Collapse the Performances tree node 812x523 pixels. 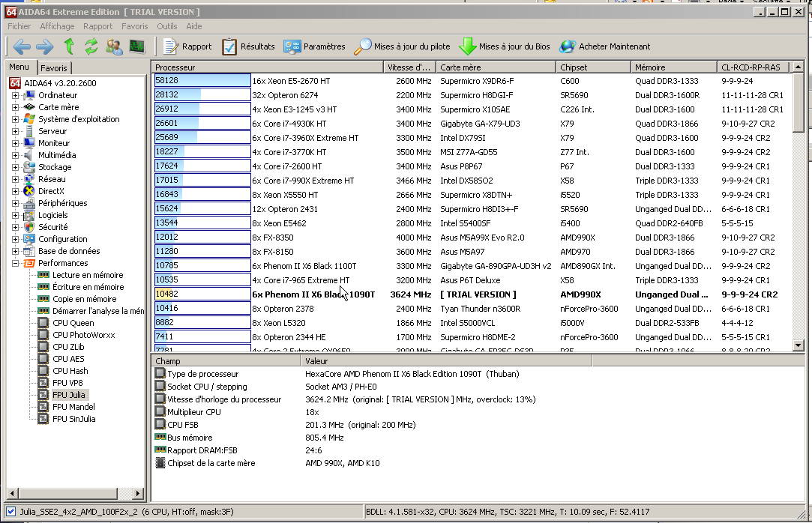16,263
